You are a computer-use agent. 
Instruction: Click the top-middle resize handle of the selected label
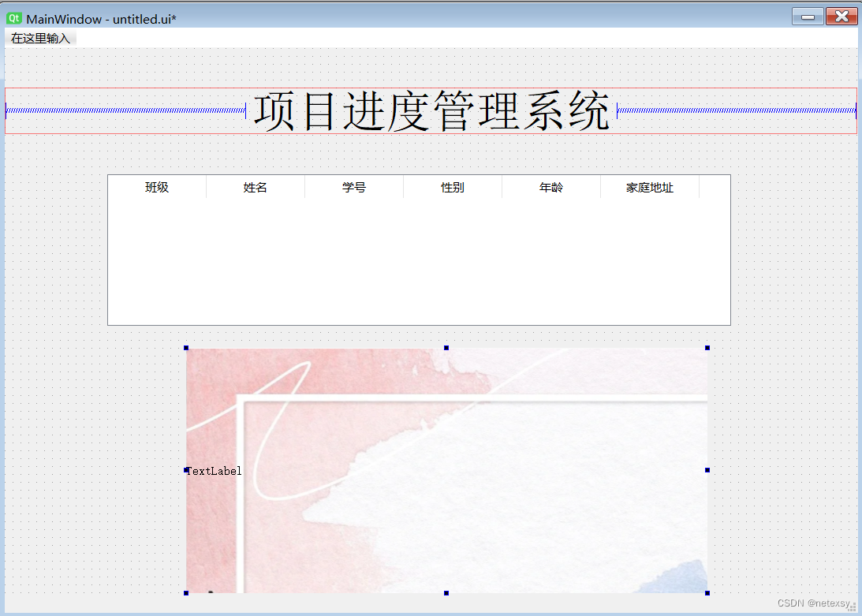(x=446, y=347)
